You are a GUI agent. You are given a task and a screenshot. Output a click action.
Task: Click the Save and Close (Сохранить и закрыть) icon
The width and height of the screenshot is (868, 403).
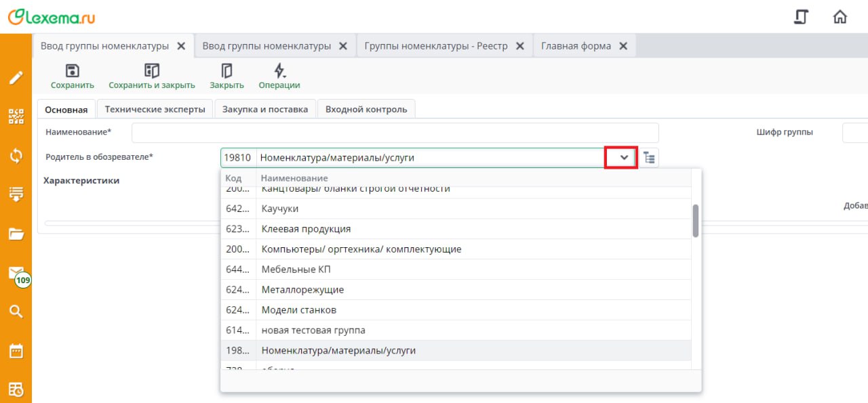(151, 71)
